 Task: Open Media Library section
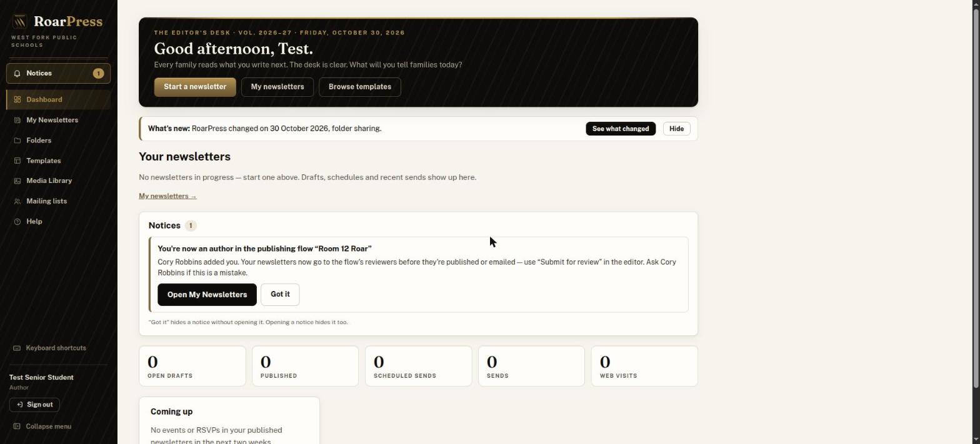59,181
